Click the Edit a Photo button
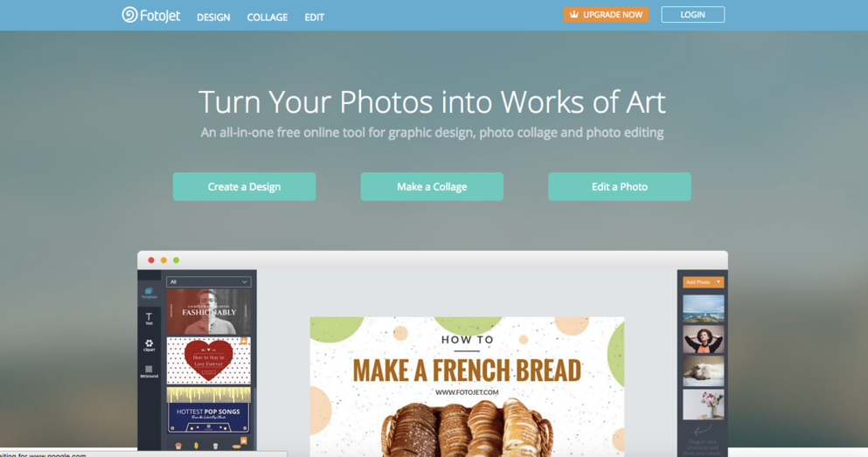Image resolution: width=868 pixels, height=457 pixels. point(620,186)
